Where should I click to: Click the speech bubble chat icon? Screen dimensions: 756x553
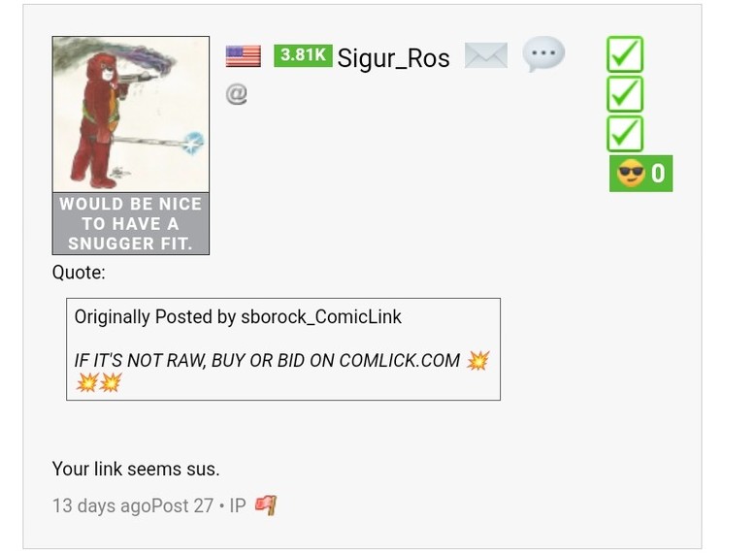tap(543, 53)
